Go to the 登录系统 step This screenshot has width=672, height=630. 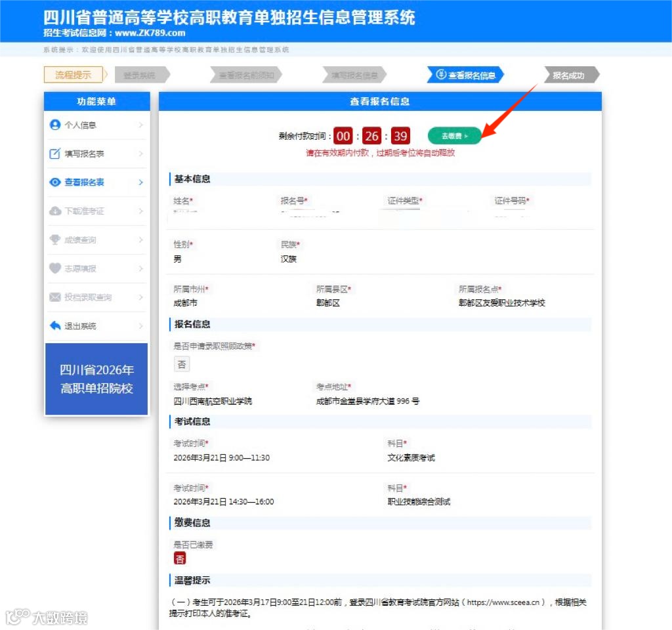(x=142, y=75)
